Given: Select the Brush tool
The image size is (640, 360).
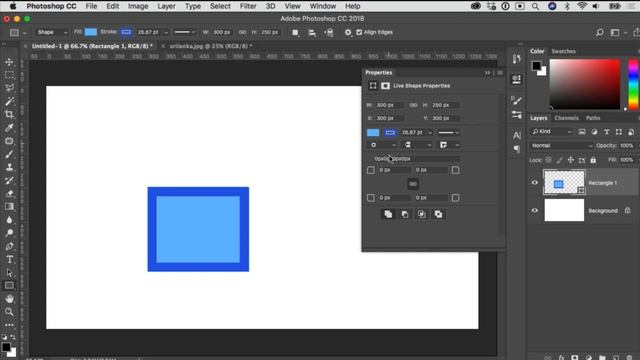Looking at the screenshot, I should tap(9, 154).
